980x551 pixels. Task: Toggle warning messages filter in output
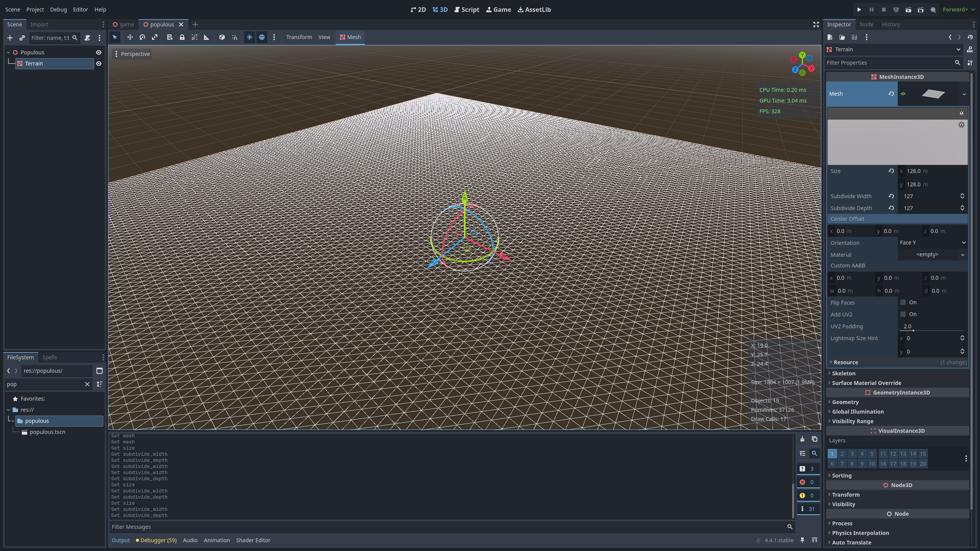click(808, 496)
